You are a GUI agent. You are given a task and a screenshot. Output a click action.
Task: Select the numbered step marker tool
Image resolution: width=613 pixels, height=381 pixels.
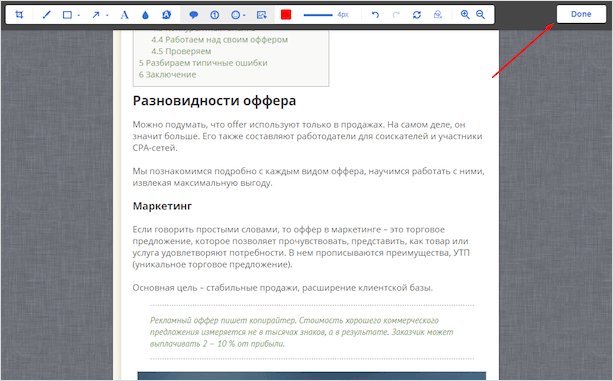pyautogui.click(x=214, y=15)
